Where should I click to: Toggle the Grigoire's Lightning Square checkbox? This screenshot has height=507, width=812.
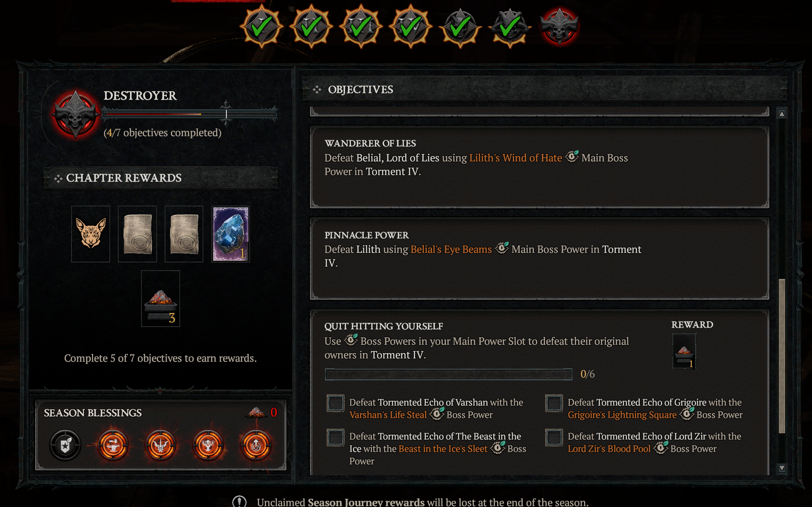pyautogui.click(x=554, y=403)
